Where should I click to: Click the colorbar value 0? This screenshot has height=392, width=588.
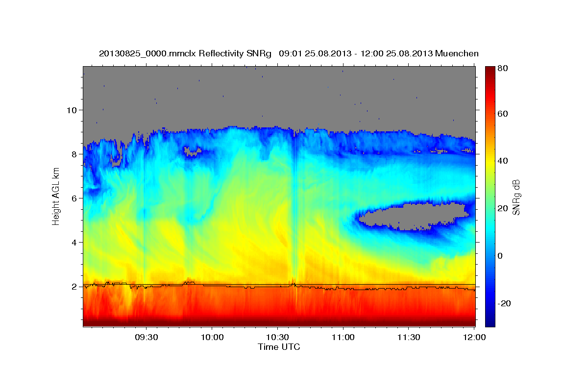coord(500,256)
